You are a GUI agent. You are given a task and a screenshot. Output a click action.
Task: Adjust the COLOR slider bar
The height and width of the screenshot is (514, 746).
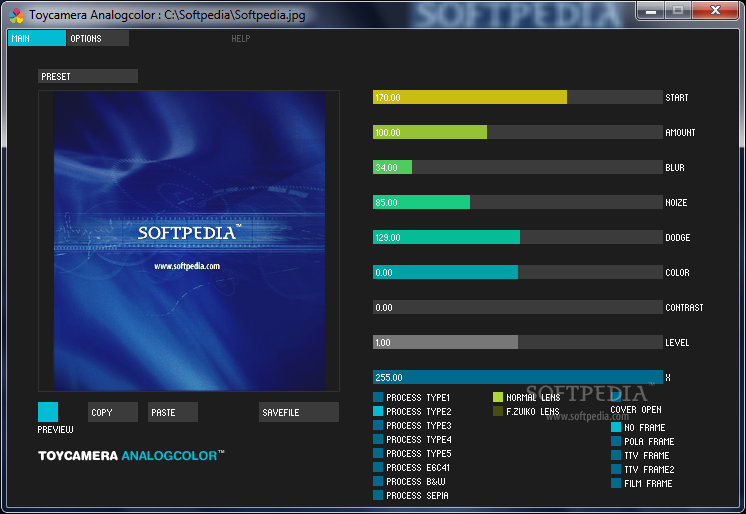pyautogui.click(x=518, y=272)
